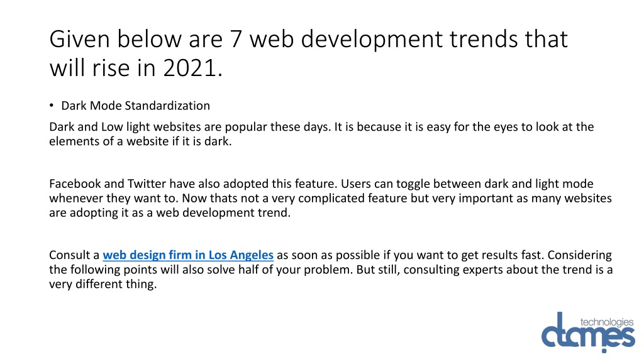Click the number 7 in the title
Viewport: 644px width, 362px height.
point(236,39)
